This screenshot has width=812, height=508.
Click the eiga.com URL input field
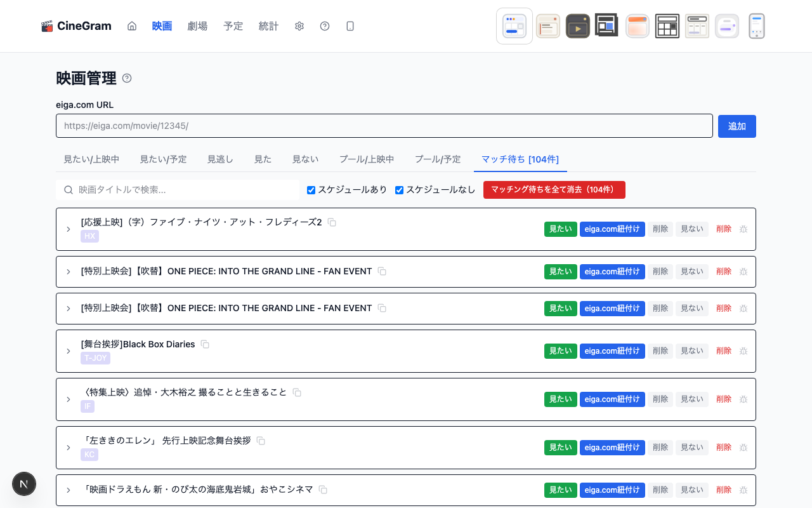[x=384, y=126]
